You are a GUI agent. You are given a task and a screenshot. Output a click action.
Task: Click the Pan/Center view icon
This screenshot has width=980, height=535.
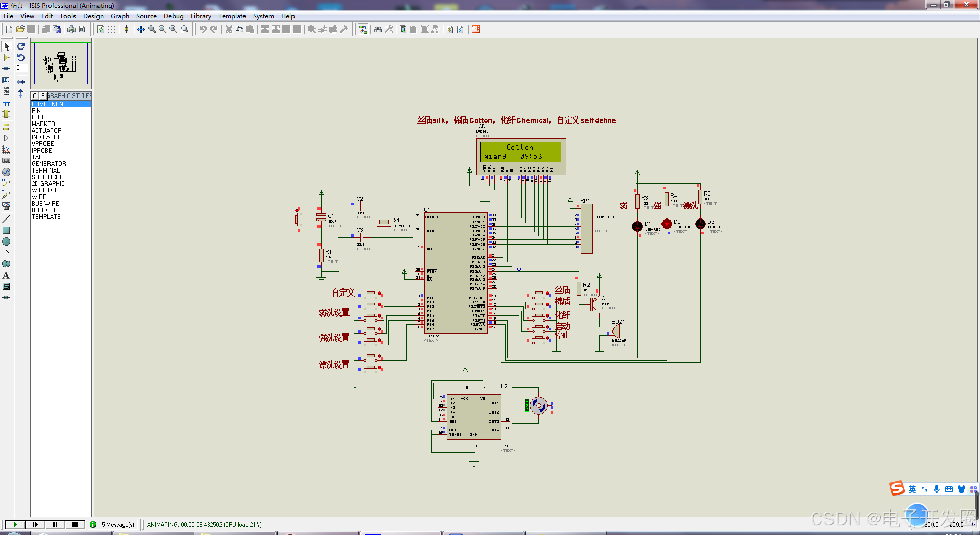tap(141, 29)
